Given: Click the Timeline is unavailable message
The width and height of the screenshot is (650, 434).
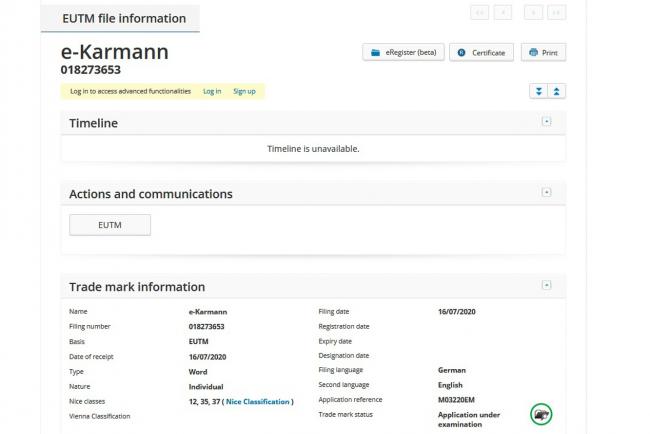Looking at the screenshot, I should point(313,149).
